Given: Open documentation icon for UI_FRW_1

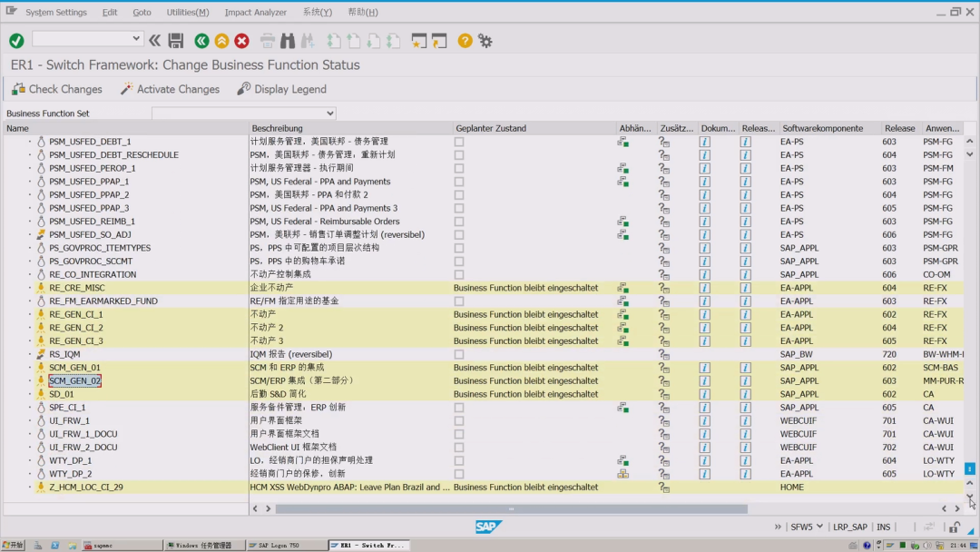Looking at the screenshot, I should [704, 420].
